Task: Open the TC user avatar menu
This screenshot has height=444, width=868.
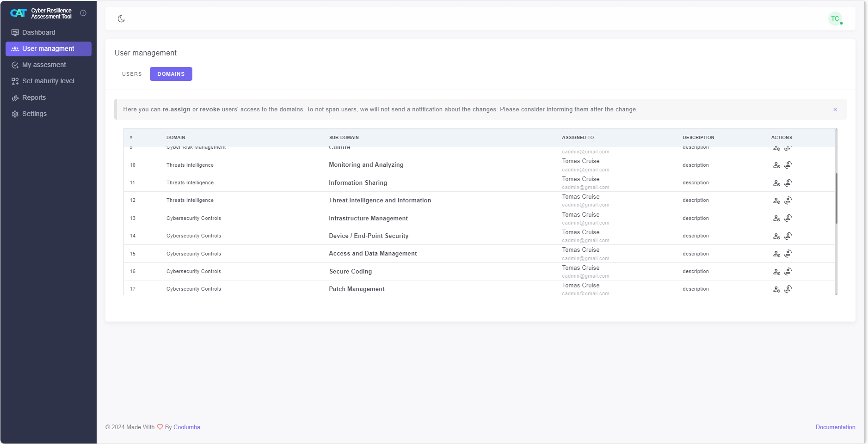Action: point(835,19)
